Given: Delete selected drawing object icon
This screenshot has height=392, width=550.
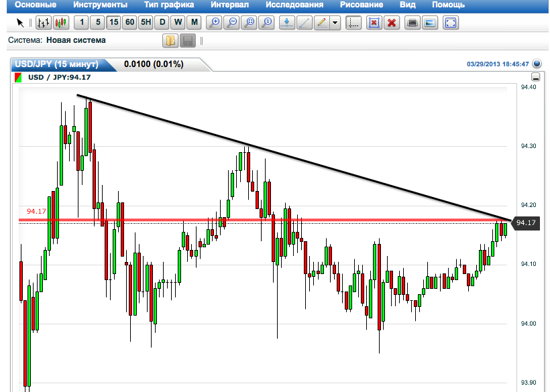Looking at the screenshot, I should pos(374,23).
